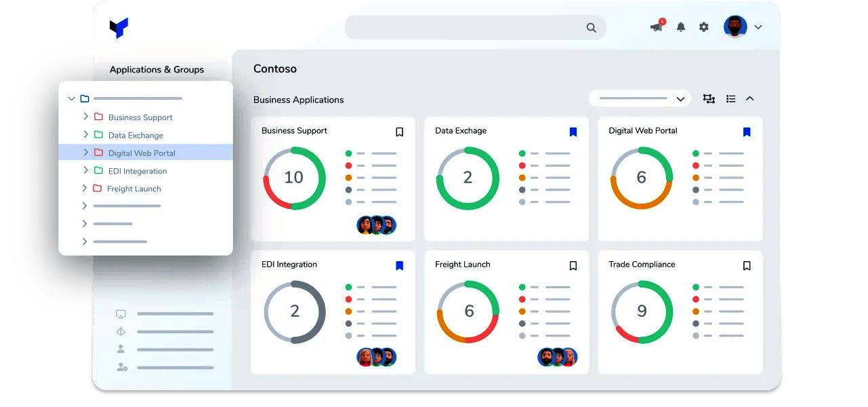Bookmark the Business Support card
This screenshot has width=868, height=407.
[x=400, y=132]
